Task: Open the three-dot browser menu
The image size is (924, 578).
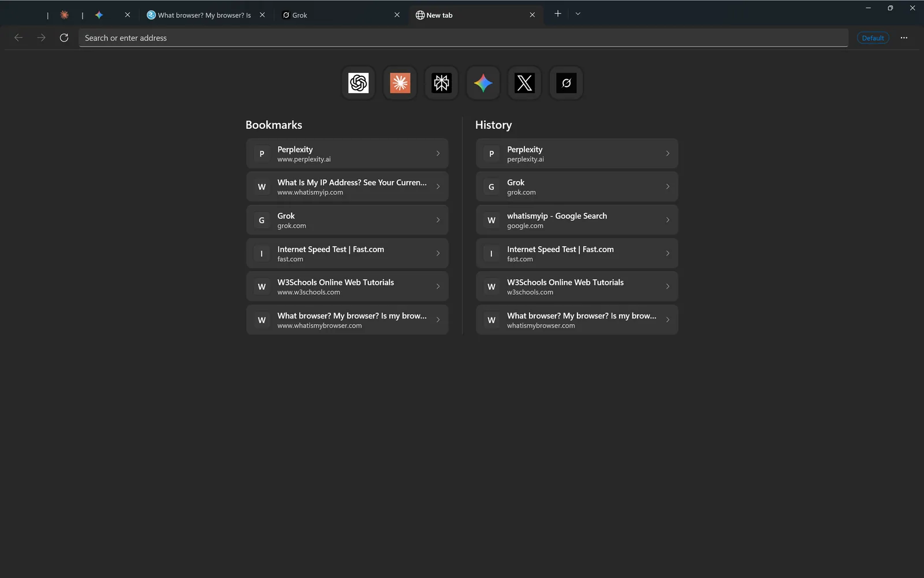Action: click(x=904, y=38)
